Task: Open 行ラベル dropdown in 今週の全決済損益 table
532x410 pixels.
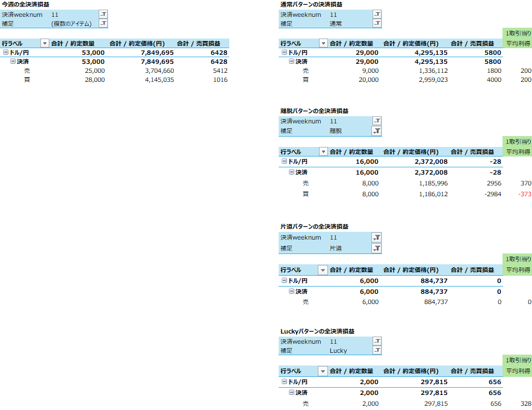Action: tap(45, 43)
